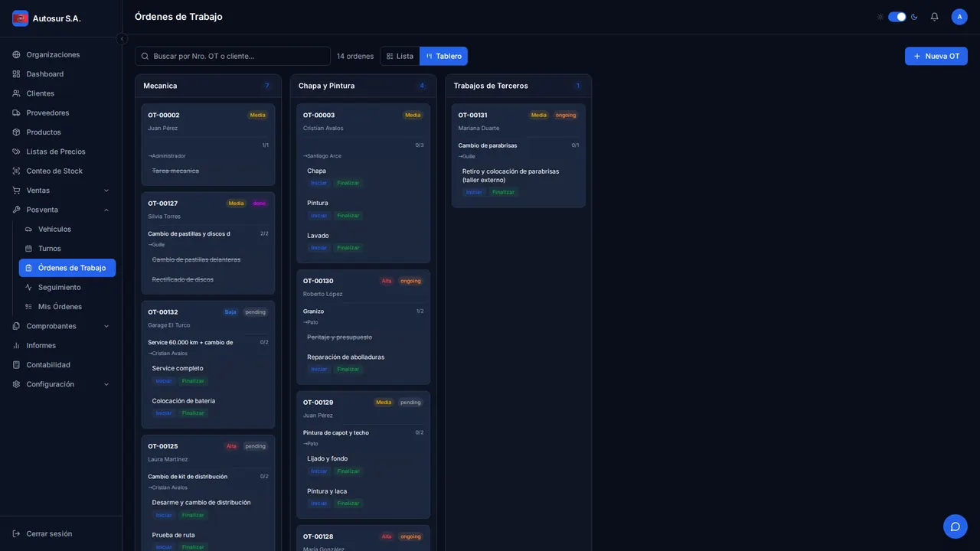Expand the Comprobantes menu

(61, 326)
